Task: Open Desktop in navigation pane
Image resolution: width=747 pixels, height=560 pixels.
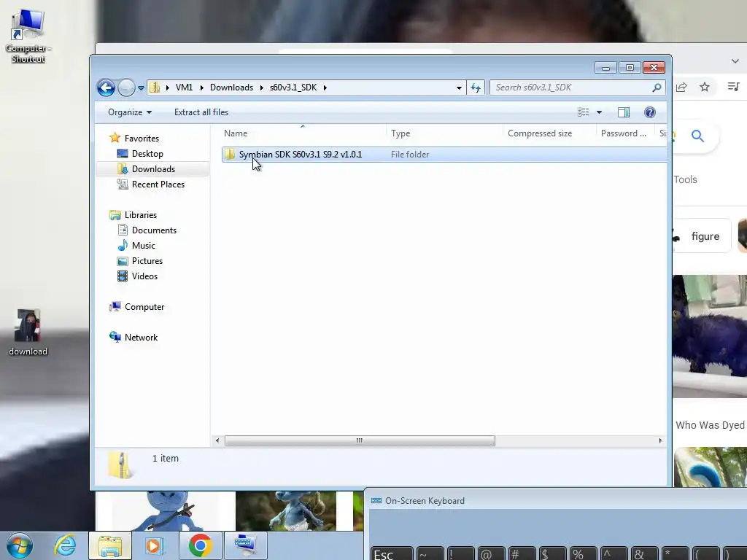Action: (147, 154)
